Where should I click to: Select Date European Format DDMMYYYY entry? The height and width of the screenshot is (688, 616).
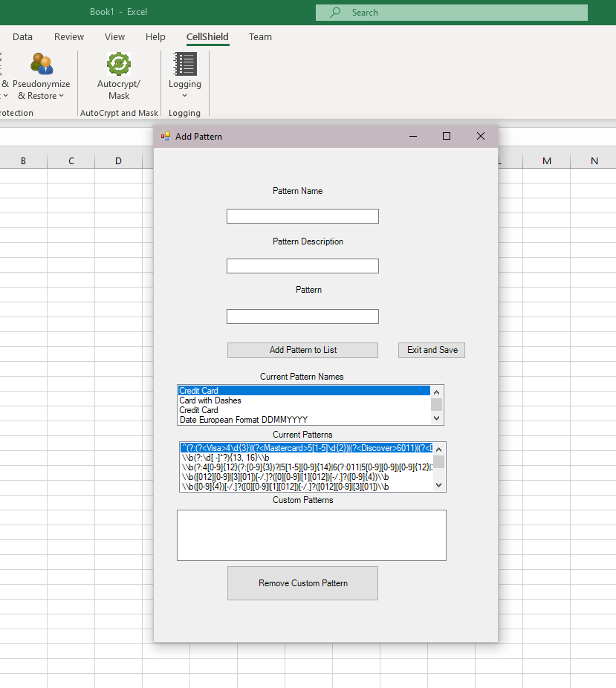tap(244, 420)
